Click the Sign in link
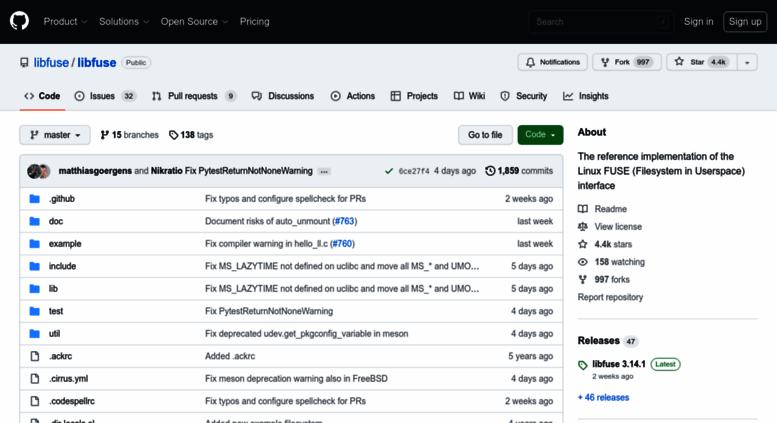Image resolution: width=777 pixels, height=423 pixels. tap(699, 22)
